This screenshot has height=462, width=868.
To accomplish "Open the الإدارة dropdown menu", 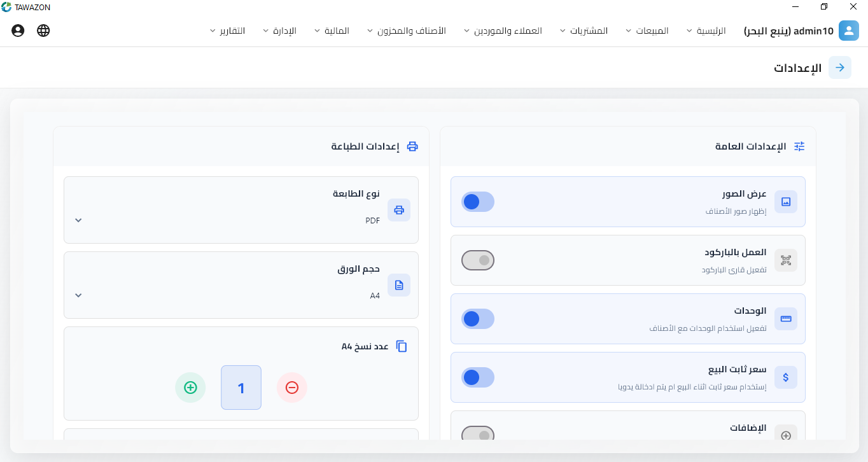I will click(x=284, y=30).
